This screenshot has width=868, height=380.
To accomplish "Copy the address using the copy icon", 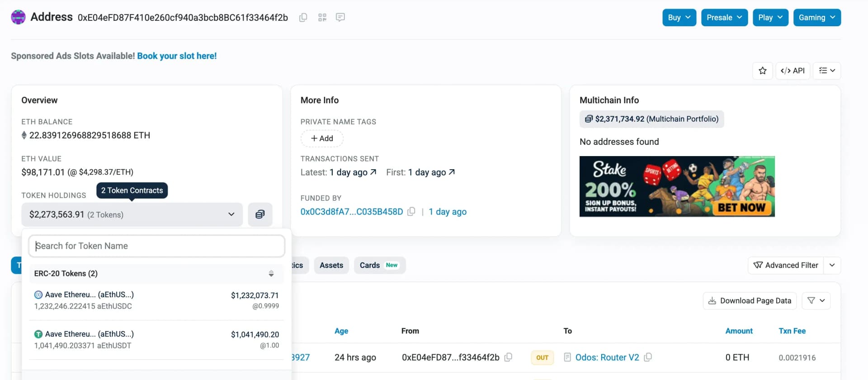I will (303, 18).
